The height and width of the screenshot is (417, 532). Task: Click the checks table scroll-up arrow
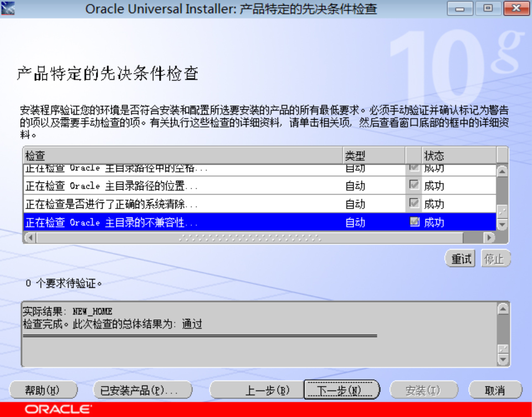tap(502, 171)
